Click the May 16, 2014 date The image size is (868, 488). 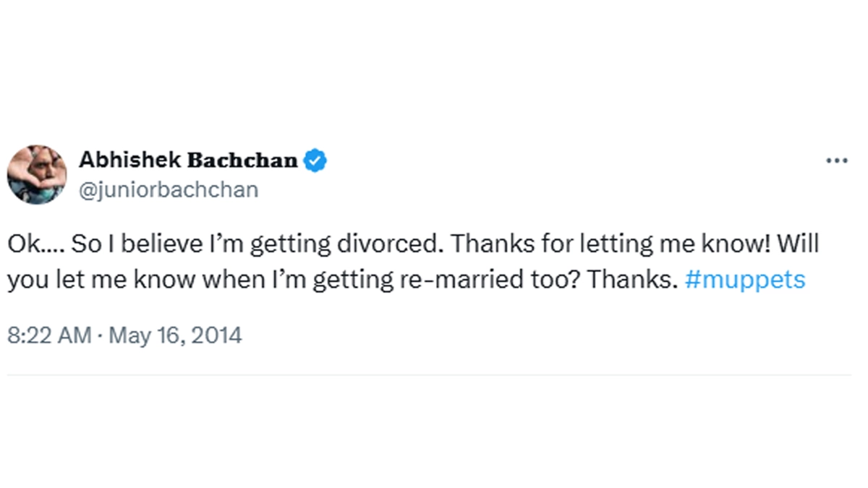point(176,335)
